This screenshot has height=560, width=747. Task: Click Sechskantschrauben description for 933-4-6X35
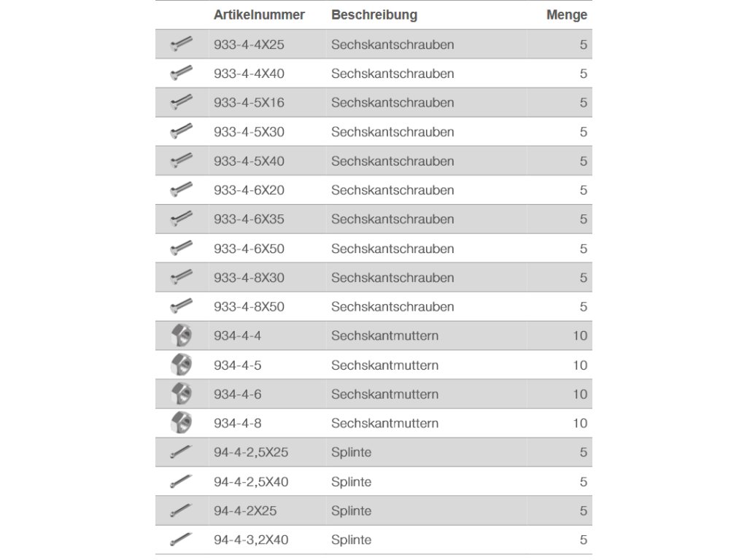click(x=392, y=219)
